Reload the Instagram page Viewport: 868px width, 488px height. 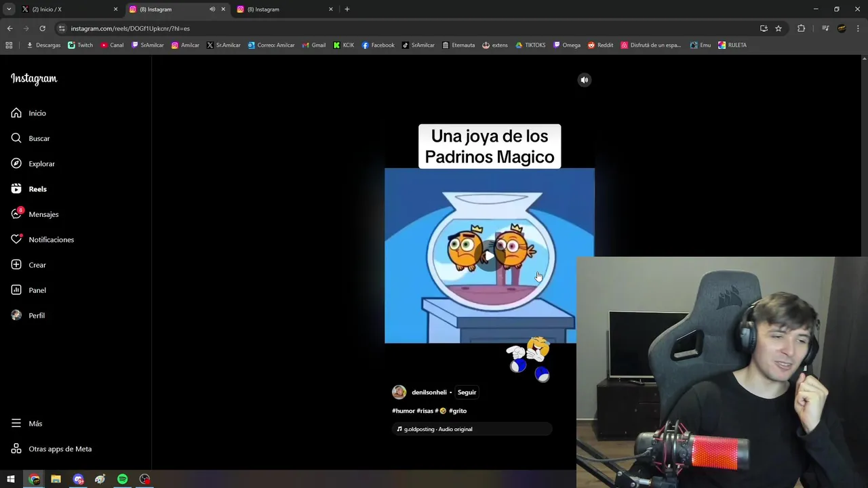[x=42, y=28]
